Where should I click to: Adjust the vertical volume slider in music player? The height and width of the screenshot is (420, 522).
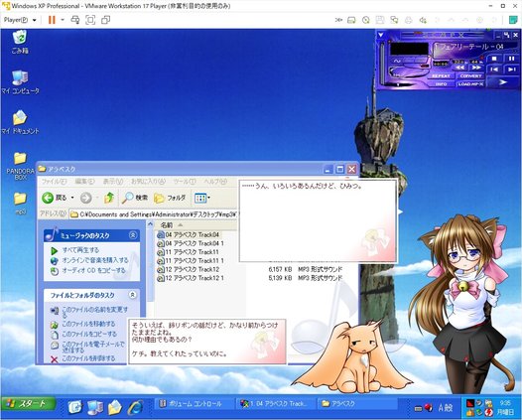coord(382,64)
